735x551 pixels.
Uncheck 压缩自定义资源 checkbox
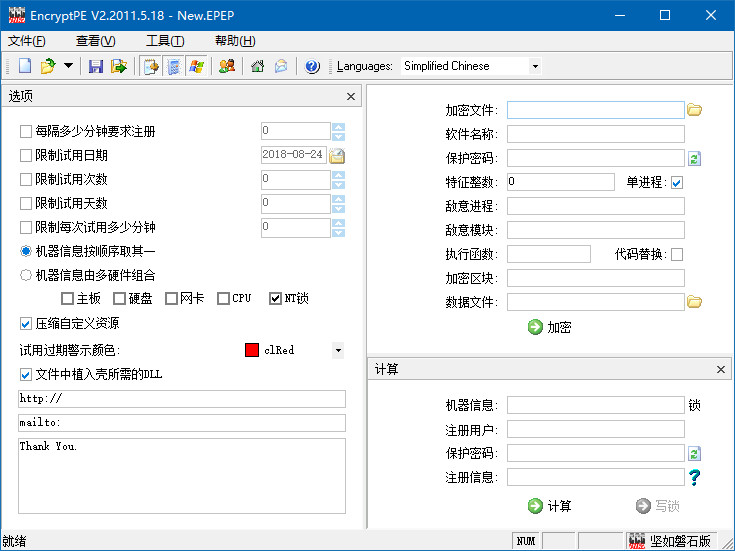(x=26, y=324)
